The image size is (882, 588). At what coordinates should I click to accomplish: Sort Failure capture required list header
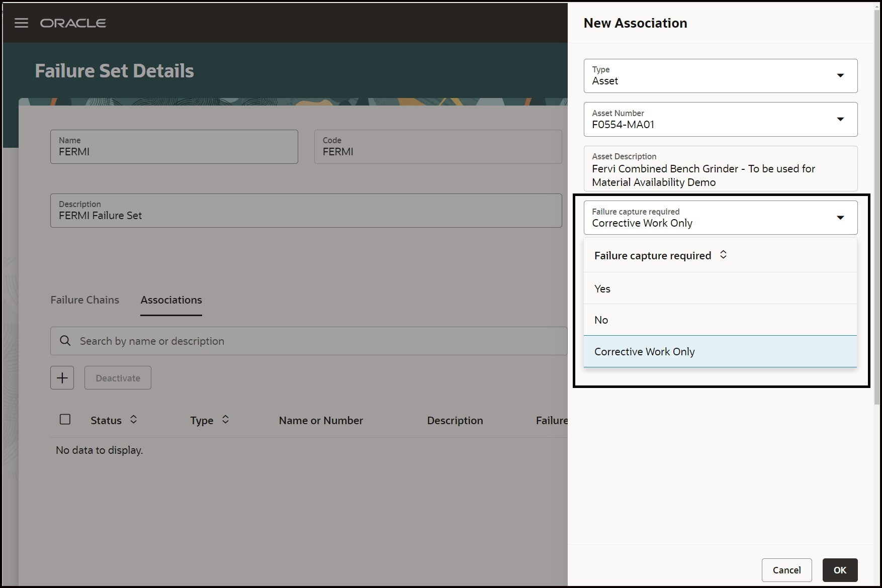pos(724,255)
